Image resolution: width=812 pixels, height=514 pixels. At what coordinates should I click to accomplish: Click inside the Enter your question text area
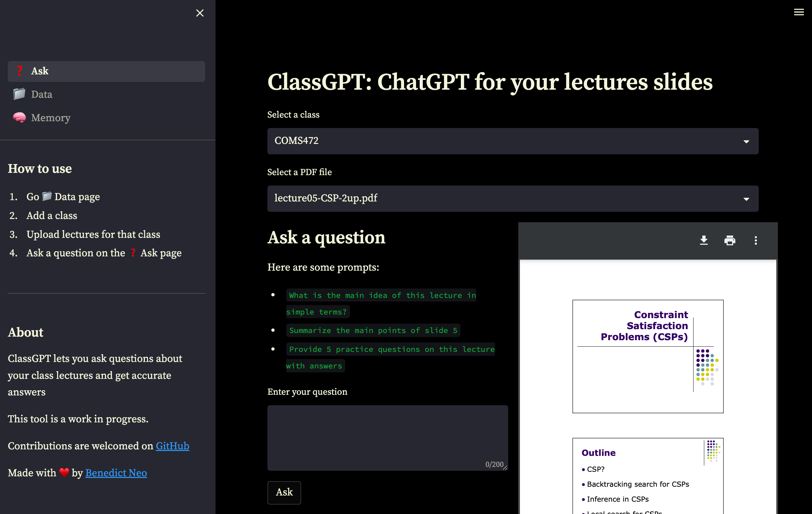click(x=387, y=435)
